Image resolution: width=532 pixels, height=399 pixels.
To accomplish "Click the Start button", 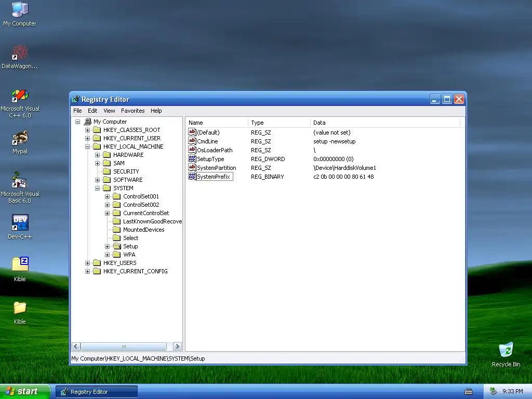I will click(x=25, y=392).
